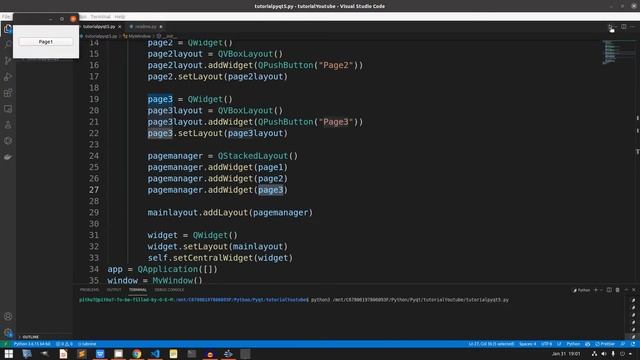The width and height of the screenshot is (640, 360).
Task: Open the Docker whale view
Action: [x=8, y=157]
